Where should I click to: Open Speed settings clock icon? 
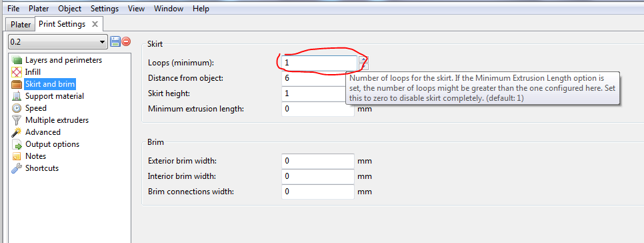click(17, 108)
